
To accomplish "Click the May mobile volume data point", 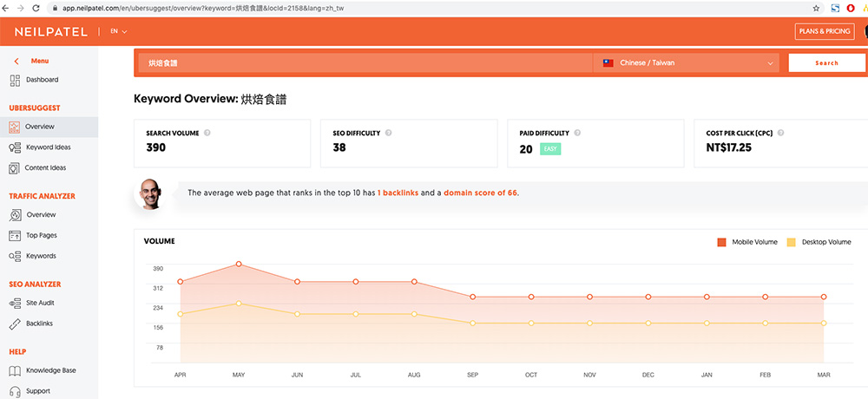I will [x=239, y=264].
